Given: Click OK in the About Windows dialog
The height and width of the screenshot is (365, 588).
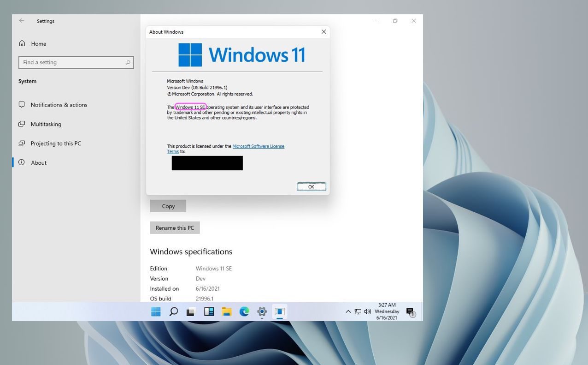Looking at the screenshot, I should [311, 186].
